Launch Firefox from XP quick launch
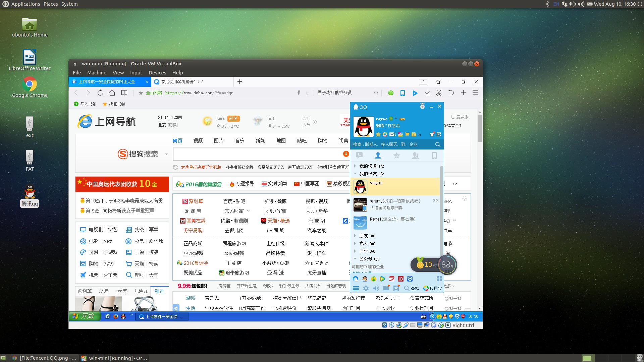The height and width of the screenshot is (362, 644). [x=115, y=316]
